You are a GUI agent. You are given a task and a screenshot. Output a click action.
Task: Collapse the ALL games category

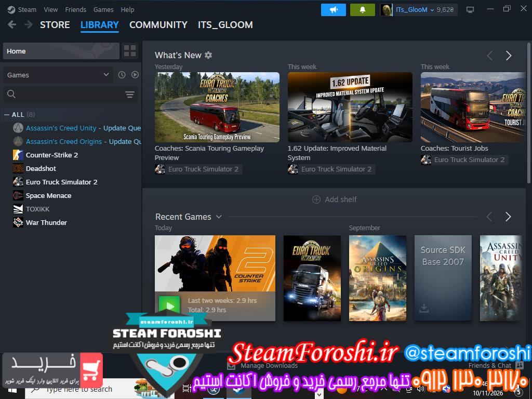6,115
